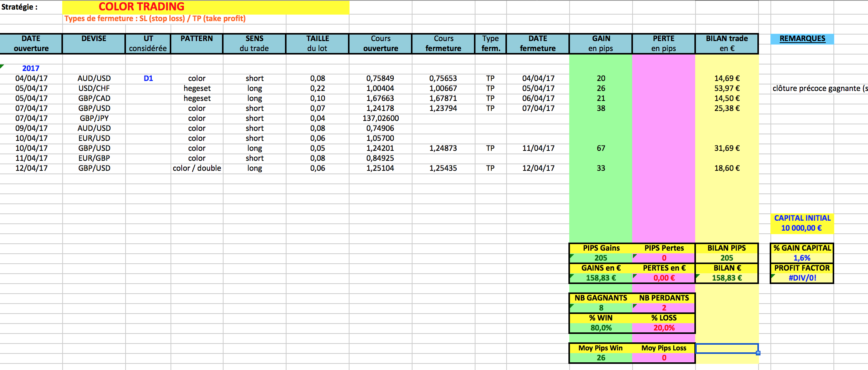
Task: Select the PERTES en € value 0,00 €
Action: click(664, 278)
